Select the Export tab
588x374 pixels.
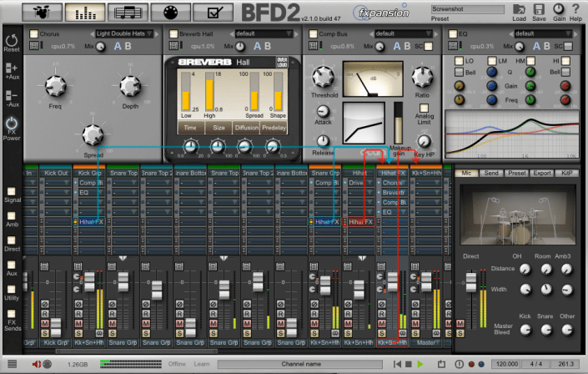click(x=542, y=173)
